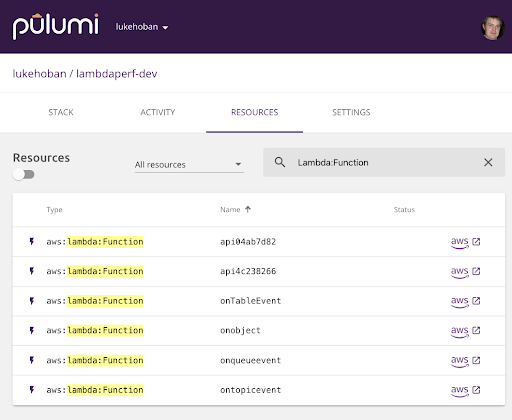Open api04ab7d82 resource name

(x=248, y=242)
